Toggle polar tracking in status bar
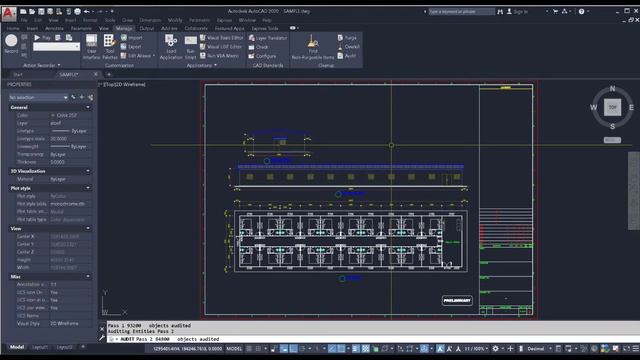The image size is (640, 360). pos(302,349)
